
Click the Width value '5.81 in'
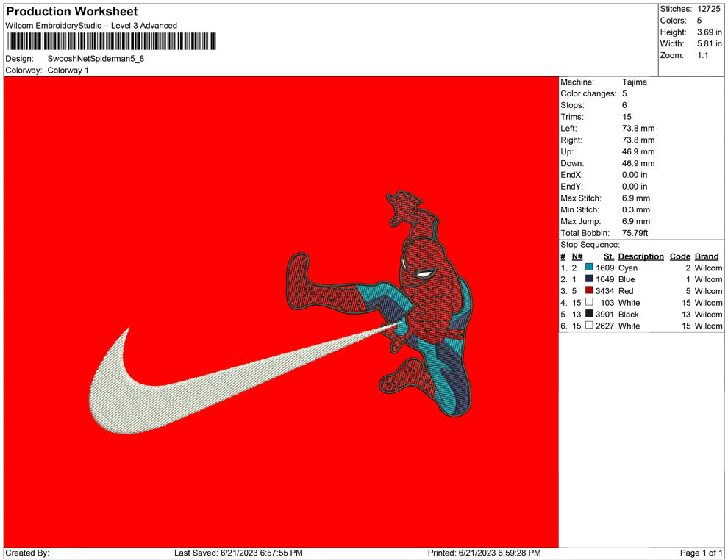(x=710, y=43)
